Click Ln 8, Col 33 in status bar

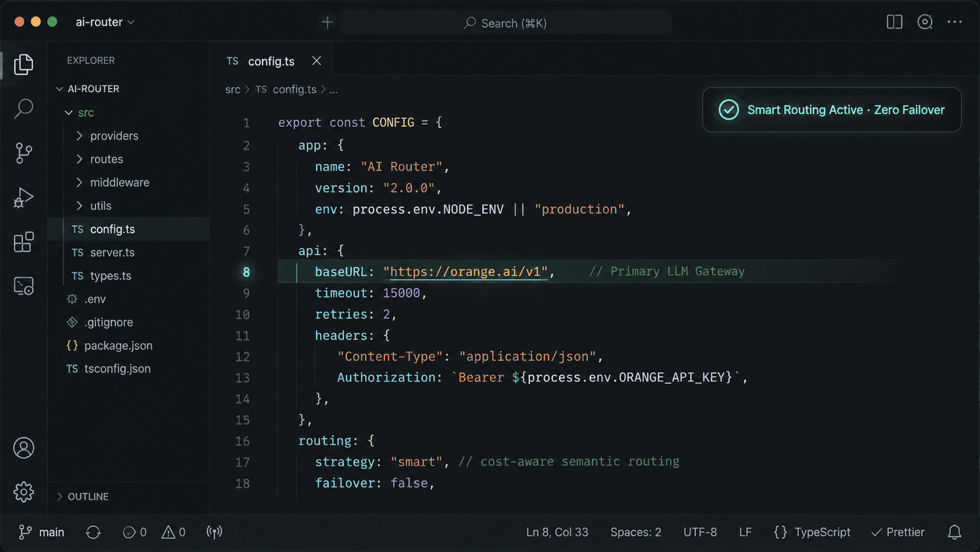tap(557, 532)
